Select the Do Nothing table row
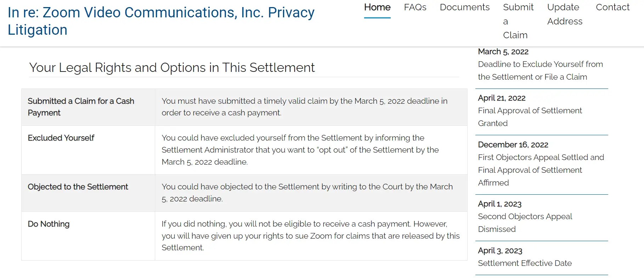The image size is (644, 279). [x=49, y=224]
